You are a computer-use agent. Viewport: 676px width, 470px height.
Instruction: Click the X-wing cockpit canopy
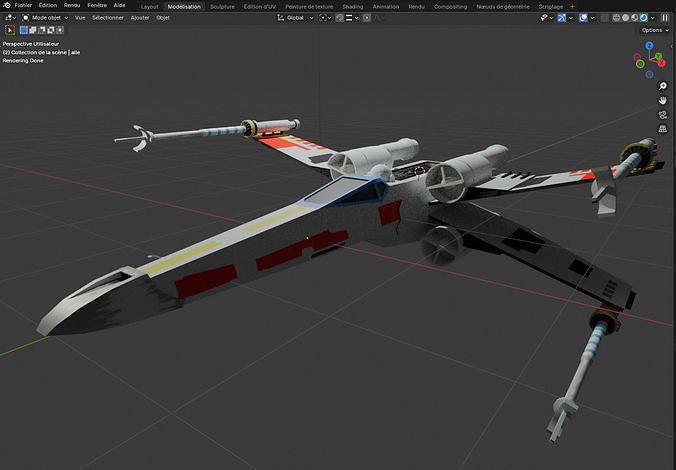click(345, 192)
